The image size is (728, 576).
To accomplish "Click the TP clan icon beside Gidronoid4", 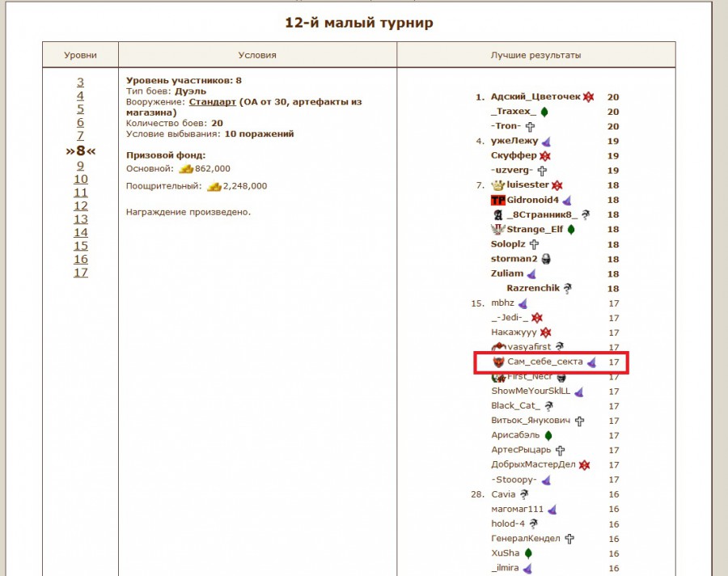I will pyautogui.click(x=497, y=200).
